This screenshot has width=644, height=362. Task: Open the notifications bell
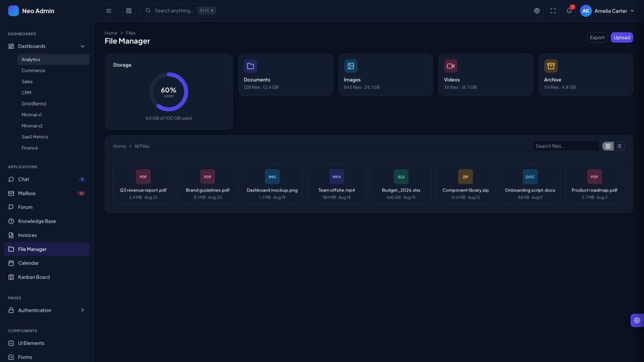click(x=569, y=11)
